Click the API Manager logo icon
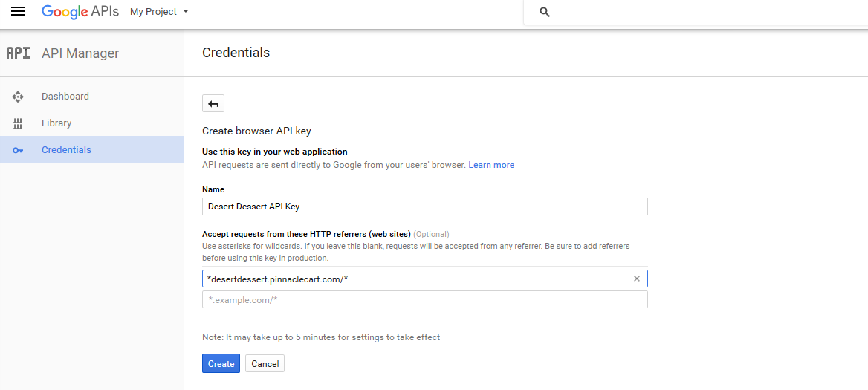This screenshot has width=868, height=390. pyautogui.click(x=18, y=53)
